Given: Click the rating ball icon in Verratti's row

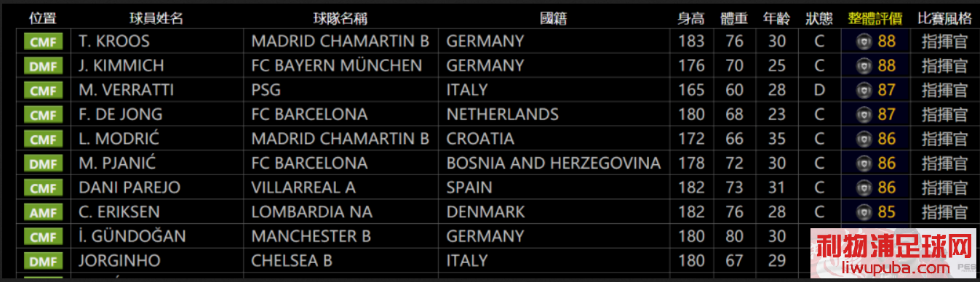Looking at the screenshot, I should pos(864,90).
